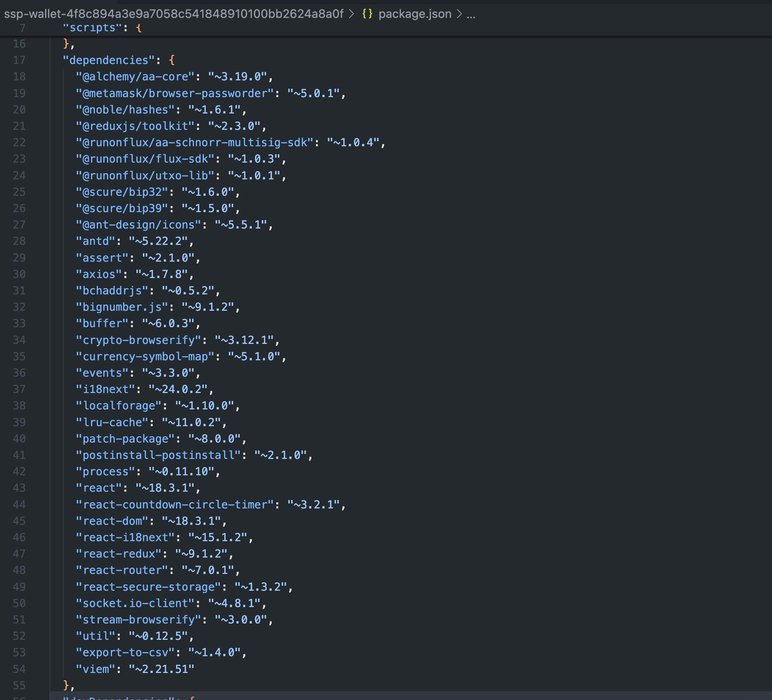Click the "assert" dependency key

coord(103,257)
